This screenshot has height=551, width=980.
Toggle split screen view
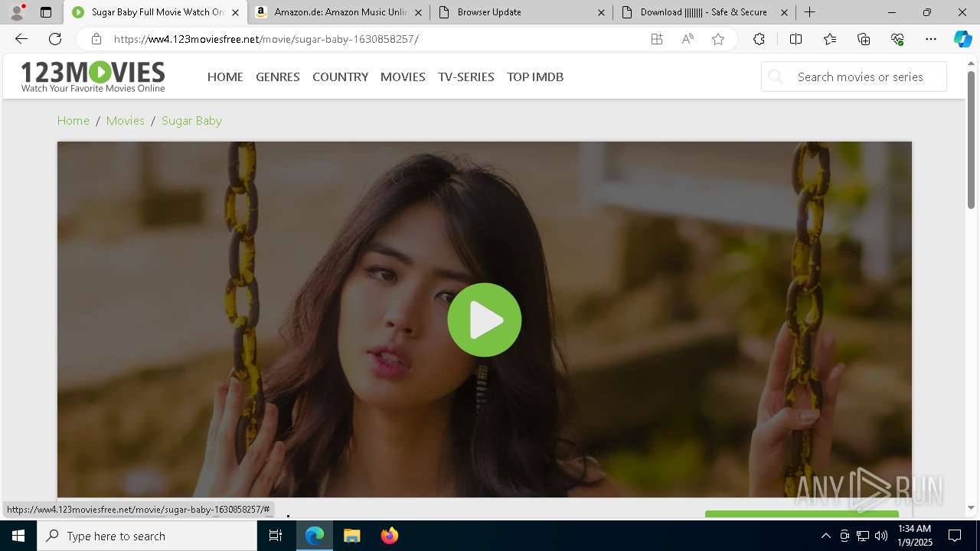[x=795, y=39]
